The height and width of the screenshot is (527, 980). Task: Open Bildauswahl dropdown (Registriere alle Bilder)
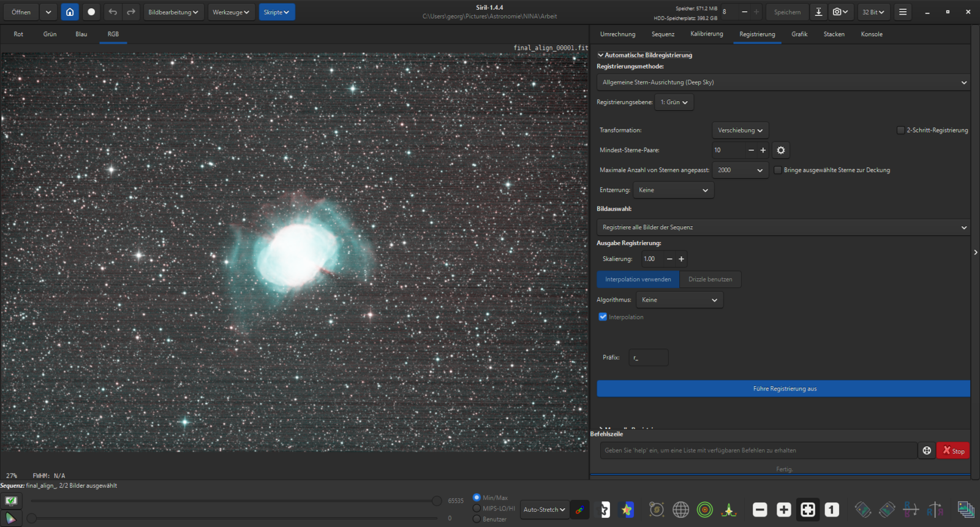(x=783, y=227)
